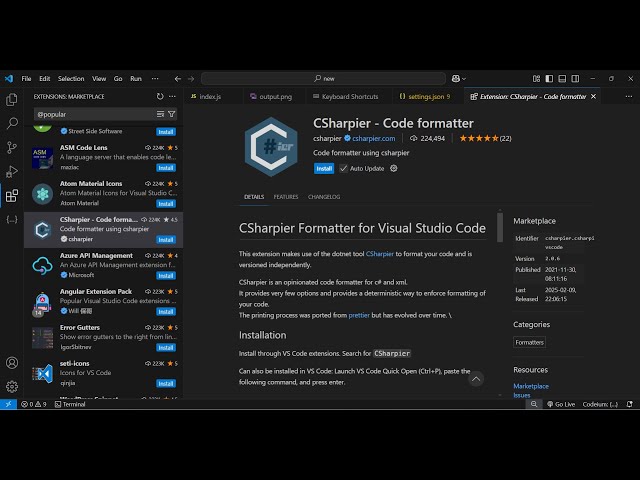Open the Copilot chat dropdown
Screen dimensions: 640x480
459,78
